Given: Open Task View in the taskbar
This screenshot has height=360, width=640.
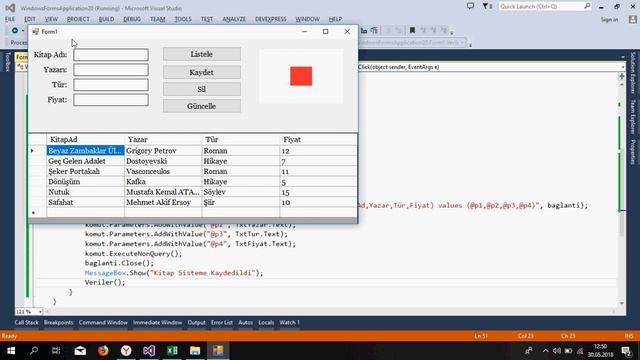Looking at the screenshot, I should tap(56, 351).
